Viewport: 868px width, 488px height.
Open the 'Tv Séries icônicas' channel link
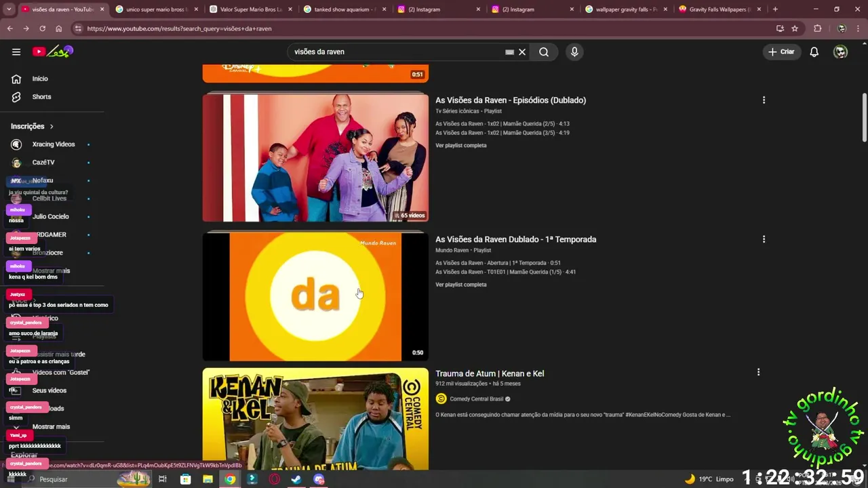(x=457, y=111)
